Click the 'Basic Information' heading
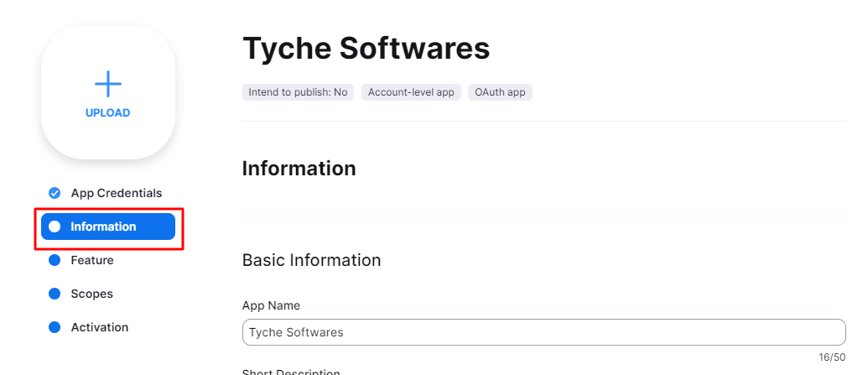This screenshot has width=868, height=375. click(x=312, y=260)
